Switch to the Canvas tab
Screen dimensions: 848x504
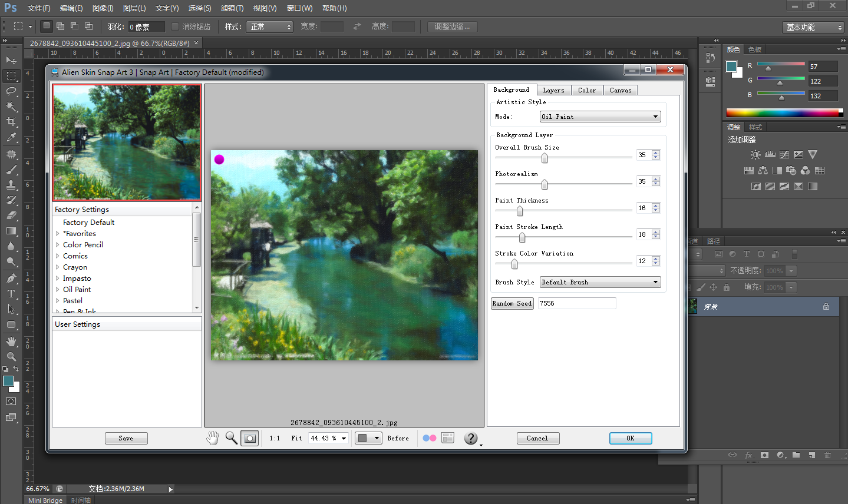point(621,90)
